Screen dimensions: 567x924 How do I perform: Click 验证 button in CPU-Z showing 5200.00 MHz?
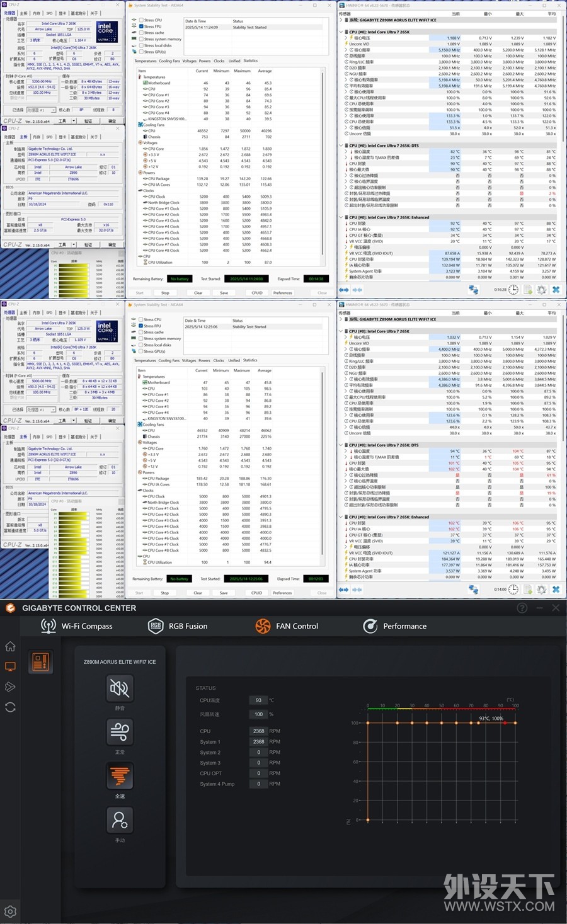88,121
